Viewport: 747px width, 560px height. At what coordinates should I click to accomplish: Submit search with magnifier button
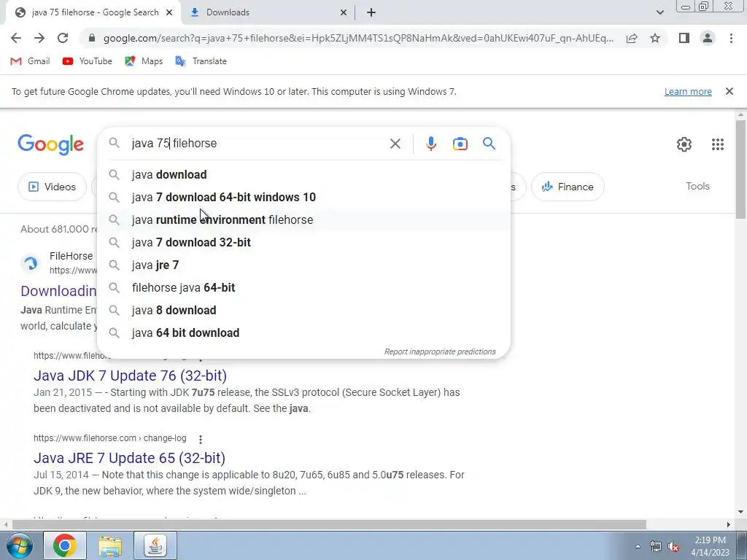(489, 144)
